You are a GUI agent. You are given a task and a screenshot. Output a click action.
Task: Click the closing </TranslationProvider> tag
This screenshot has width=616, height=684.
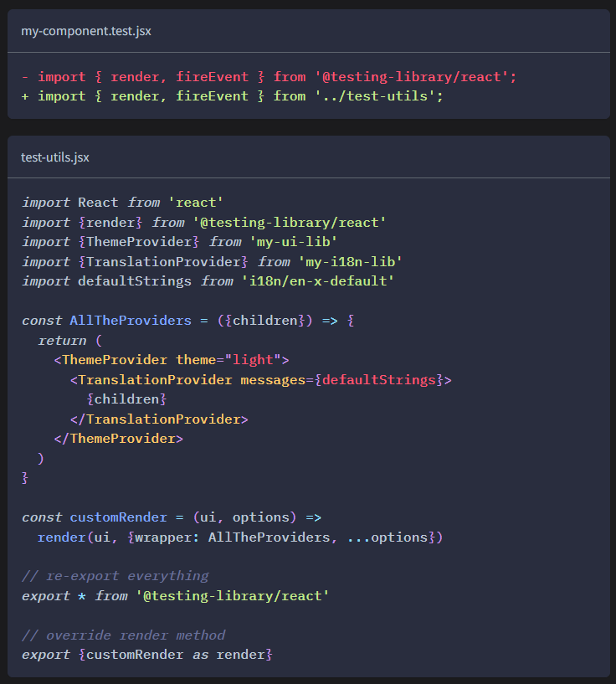(x=159, y=419)
